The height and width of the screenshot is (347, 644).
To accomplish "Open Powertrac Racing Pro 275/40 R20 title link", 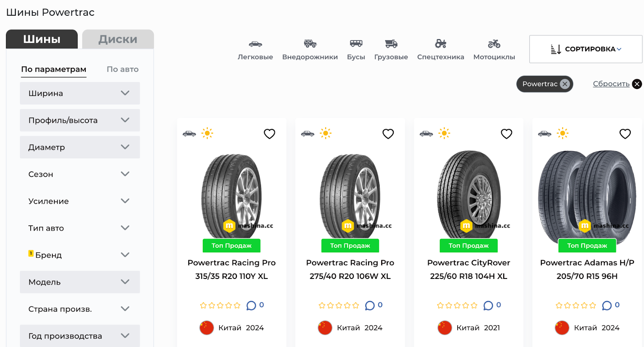I will coord(350,269).
